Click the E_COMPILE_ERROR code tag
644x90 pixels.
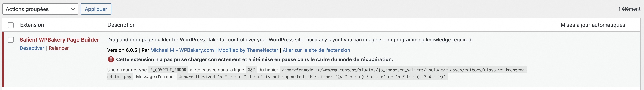pos(168,70)
